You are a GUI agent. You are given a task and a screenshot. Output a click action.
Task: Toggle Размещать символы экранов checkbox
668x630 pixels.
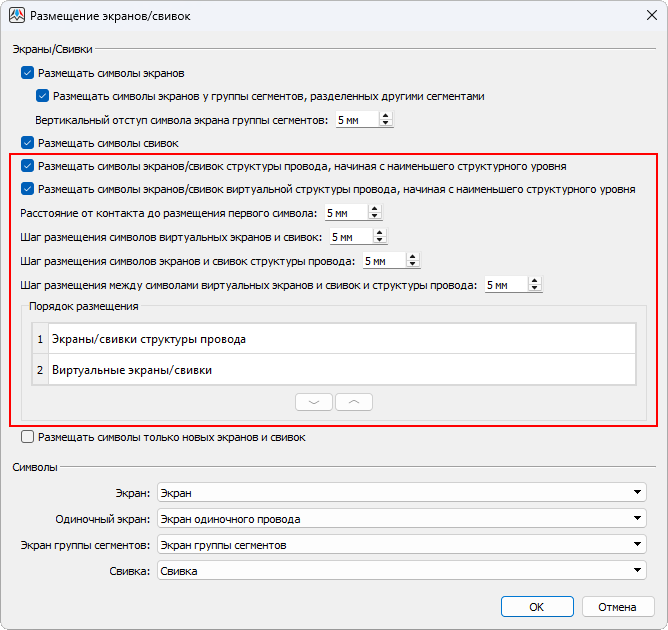coord(27,73)
